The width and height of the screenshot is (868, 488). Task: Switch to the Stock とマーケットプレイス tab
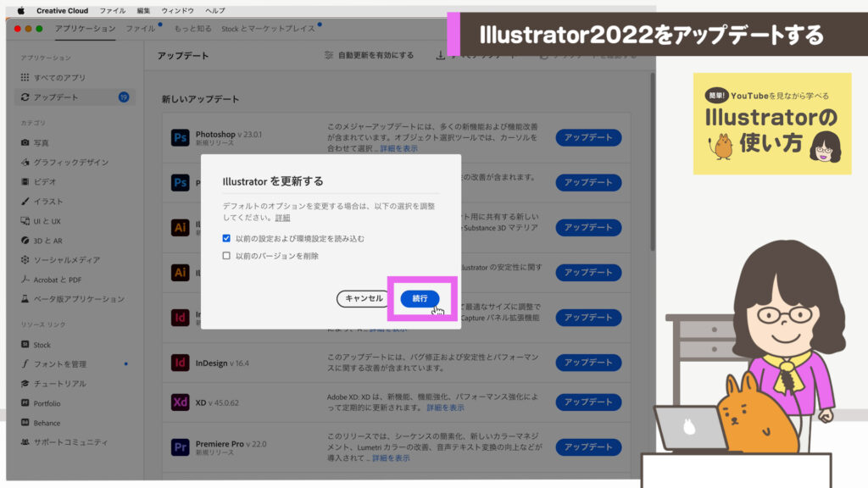coord(268,28)
